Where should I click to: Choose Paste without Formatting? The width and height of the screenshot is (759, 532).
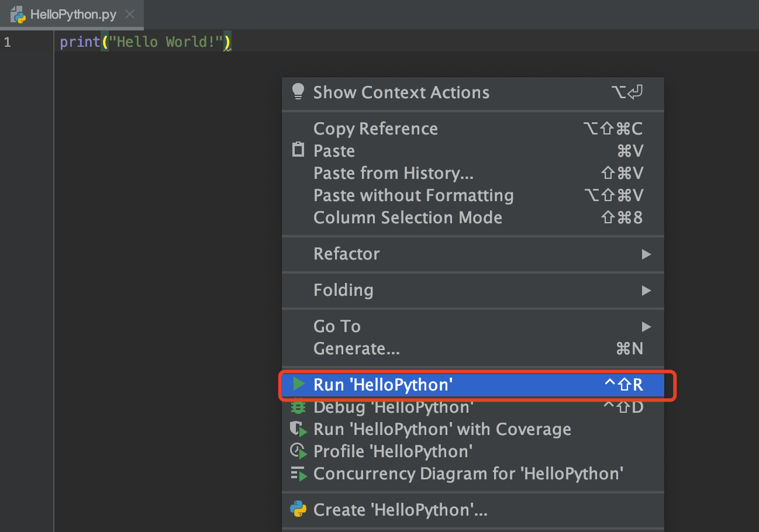click(x=473, y=195)
